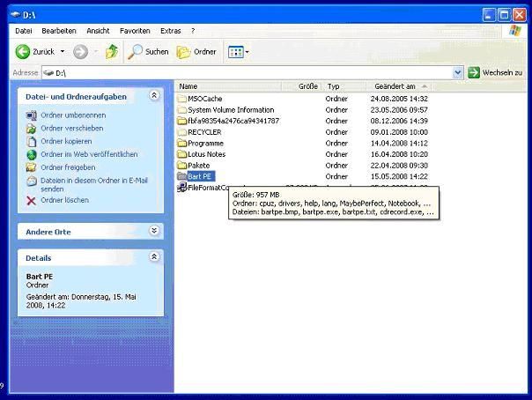The height and width of the screenshot is (400, 532).
Task: Click Dateien in diesem Ordner in E-Mail senden
Action: (x=94, y=184)
